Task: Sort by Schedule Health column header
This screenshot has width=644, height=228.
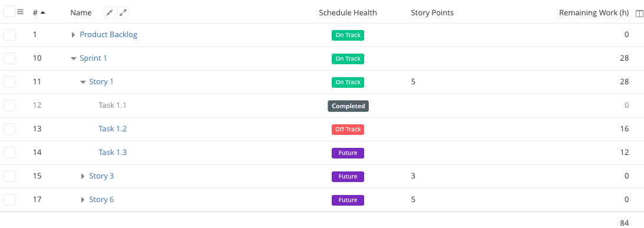Action: (x=348, y=13)
